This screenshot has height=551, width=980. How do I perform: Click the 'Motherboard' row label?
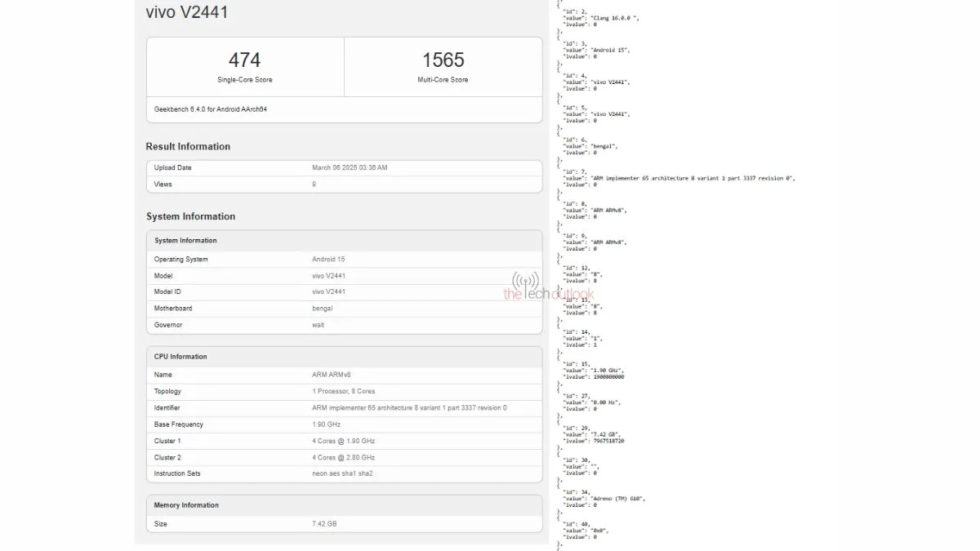[173, 309]
